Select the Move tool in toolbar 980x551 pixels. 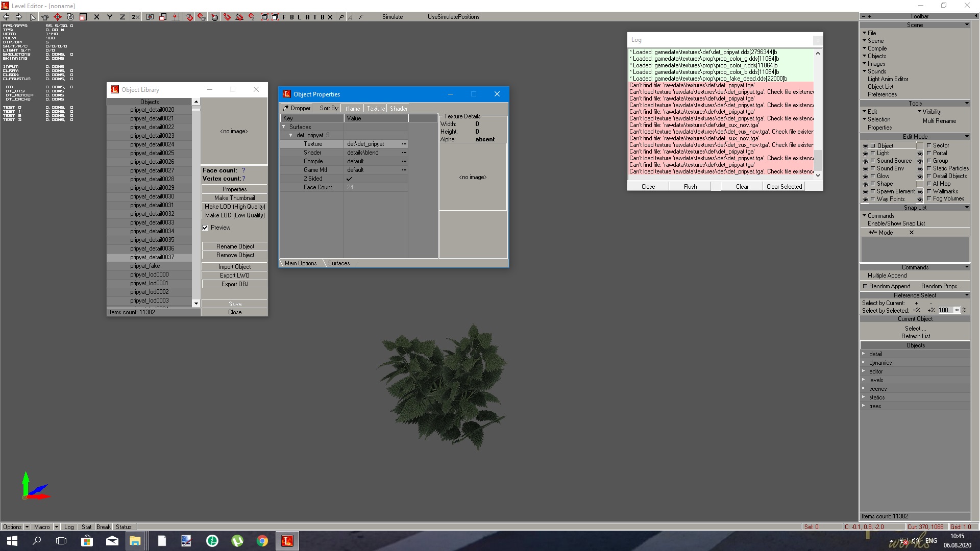(58, 17)
